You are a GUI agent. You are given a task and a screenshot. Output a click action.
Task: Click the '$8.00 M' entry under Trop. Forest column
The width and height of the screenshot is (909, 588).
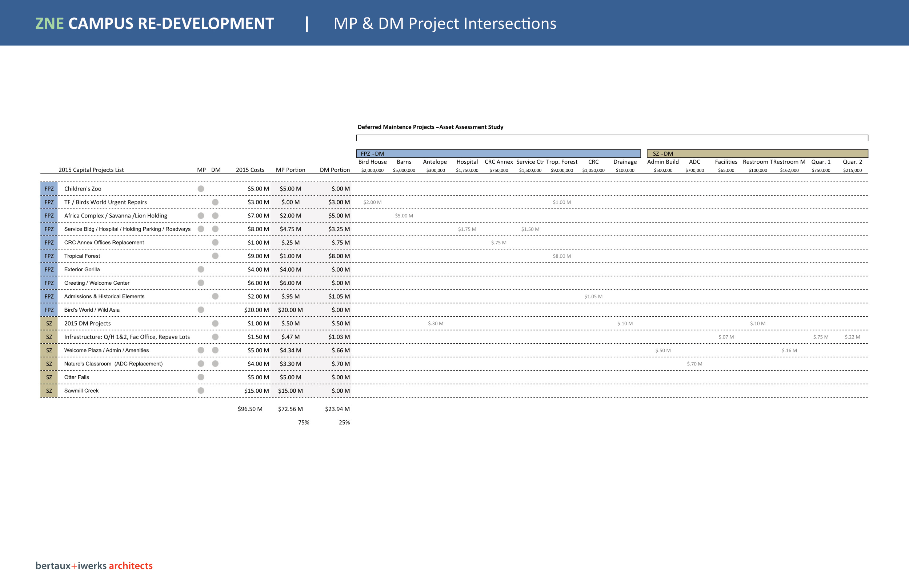(562, 256)
